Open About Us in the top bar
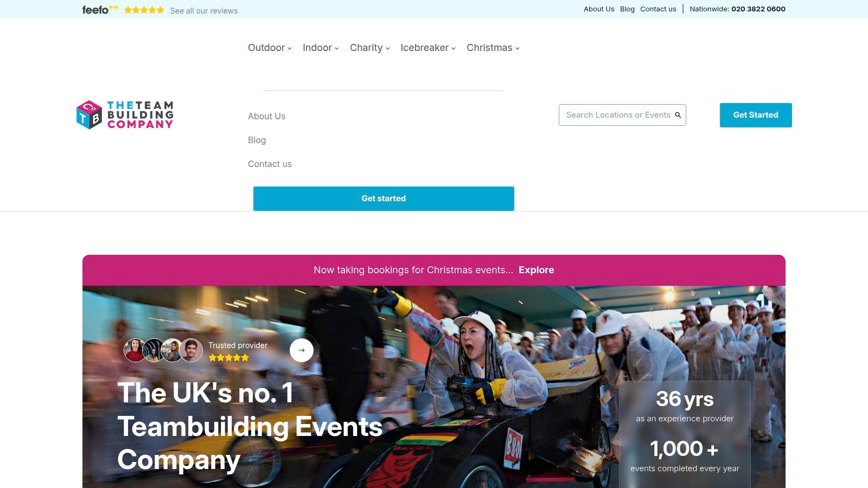 point(599,9)
